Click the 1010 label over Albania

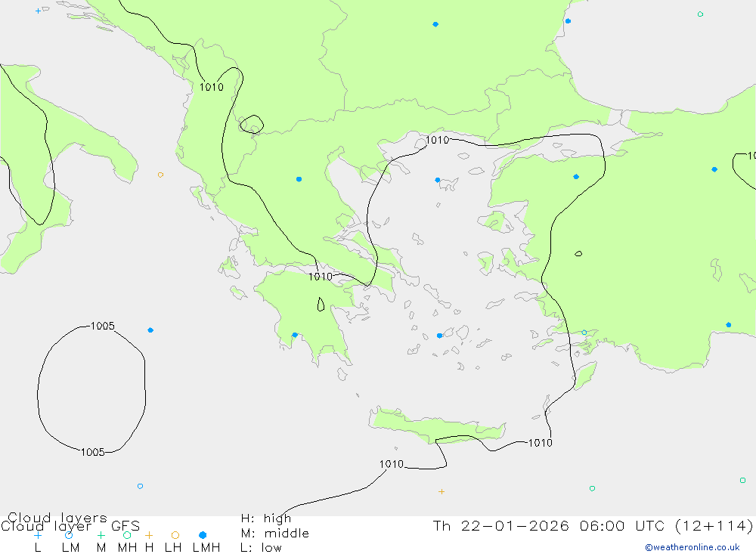click(212, 87)
